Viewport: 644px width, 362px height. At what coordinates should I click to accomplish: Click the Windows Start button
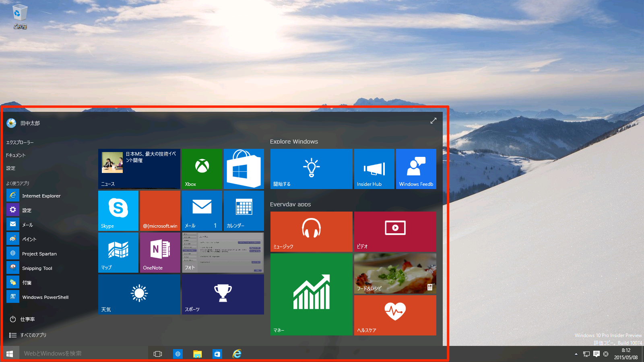[x=10, y=354]
